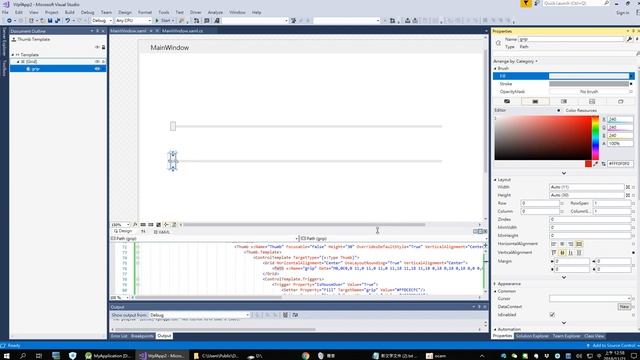Set HorizontalAlignment to Stretch

coord(579,244)
